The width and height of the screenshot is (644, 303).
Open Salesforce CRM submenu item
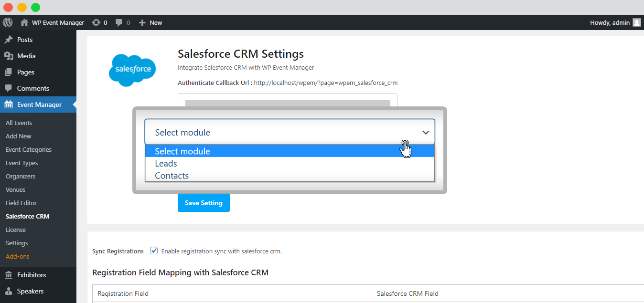tap(27, 216)
